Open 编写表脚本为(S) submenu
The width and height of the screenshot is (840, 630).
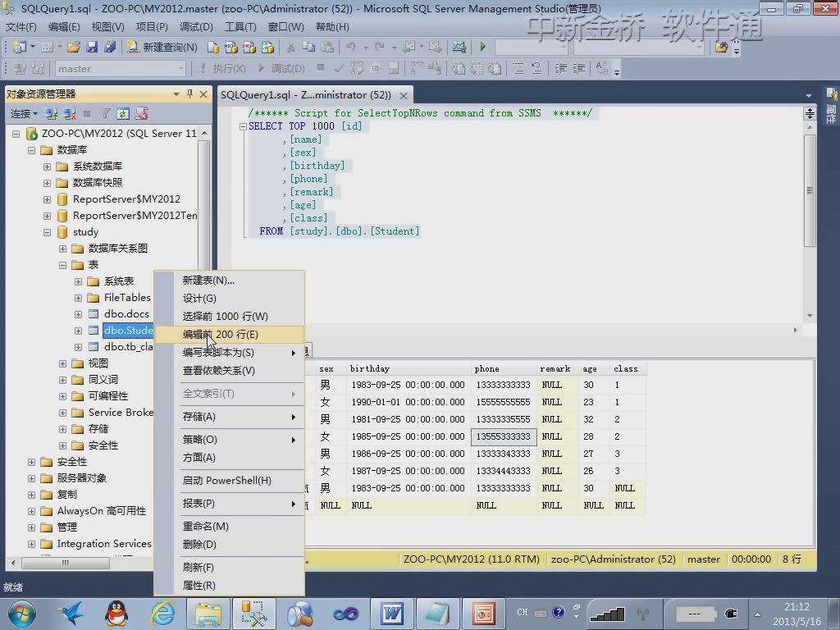click(230, 353)
